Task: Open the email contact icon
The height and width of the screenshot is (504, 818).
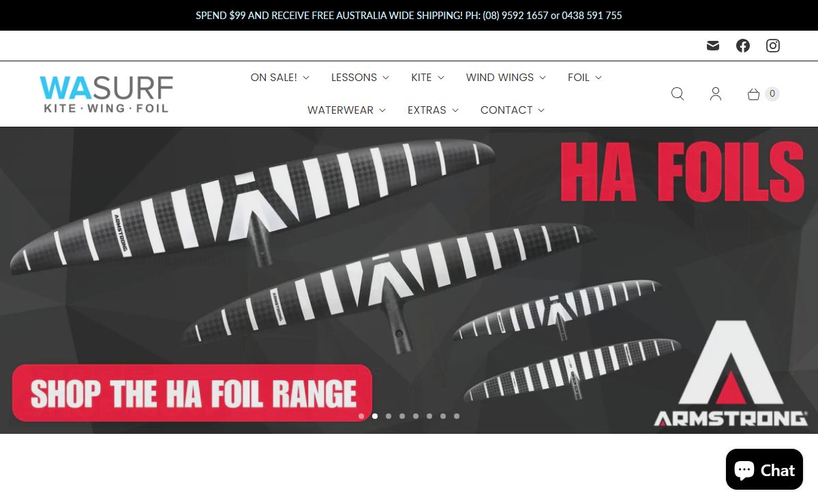Action: (713, 46)
